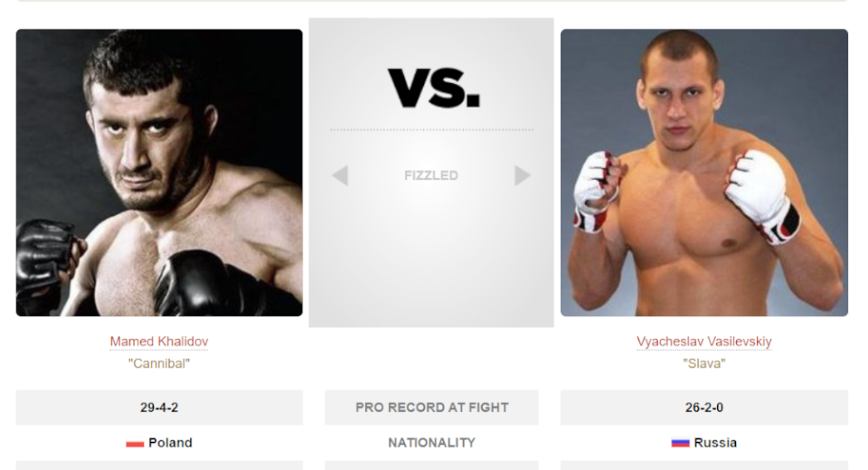Click the left arrow beside FIZZLED
Screen dimensions: 868x470
point(340,175)
